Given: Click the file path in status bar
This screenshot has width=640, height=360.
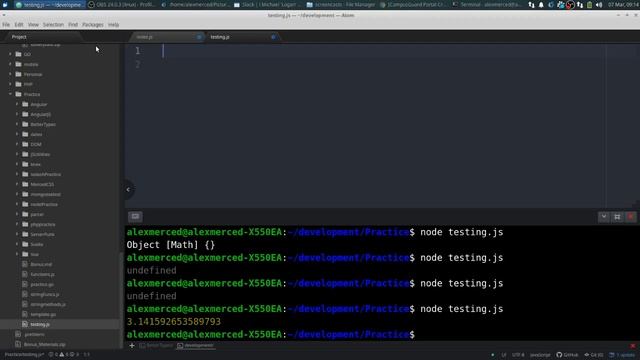Looking at the screenshot, I should coord(24,355).
